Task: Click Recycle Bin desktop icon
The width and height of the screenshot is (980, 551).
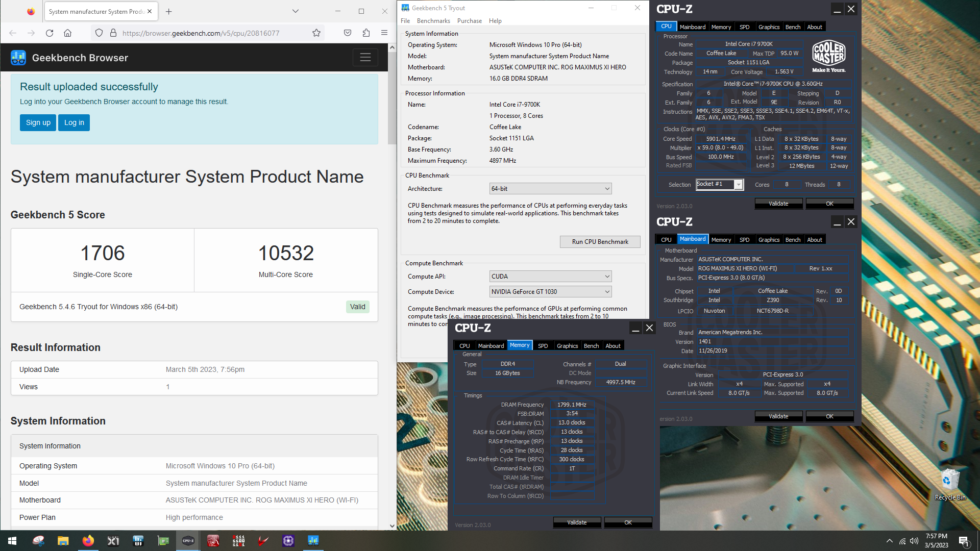Action: (x=950, y=485)
